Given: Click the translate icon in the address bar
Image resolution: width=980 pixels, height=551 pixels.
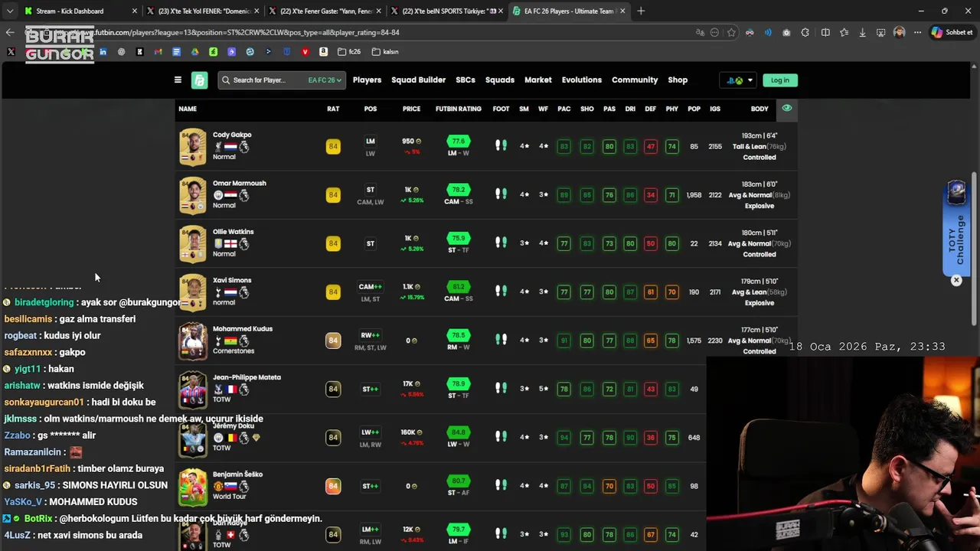Looking at the screenshot, I should coord(699,32).
